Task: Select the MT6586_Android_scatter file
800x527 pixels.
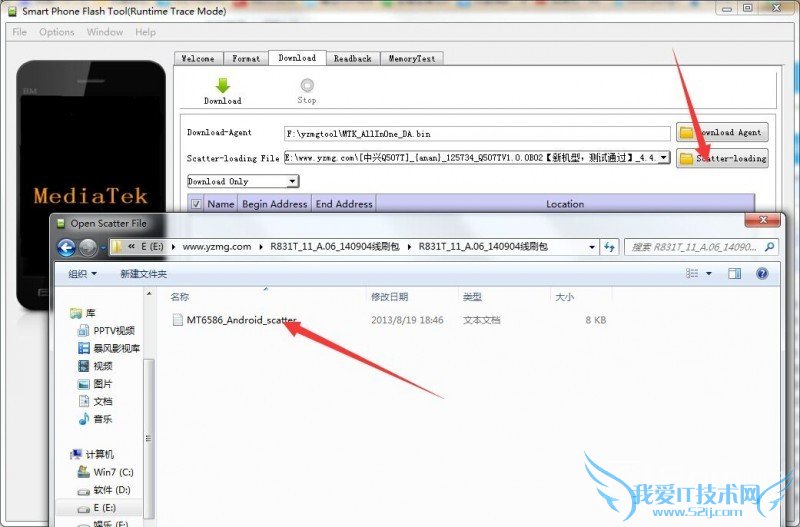Action: pos(241,320)
